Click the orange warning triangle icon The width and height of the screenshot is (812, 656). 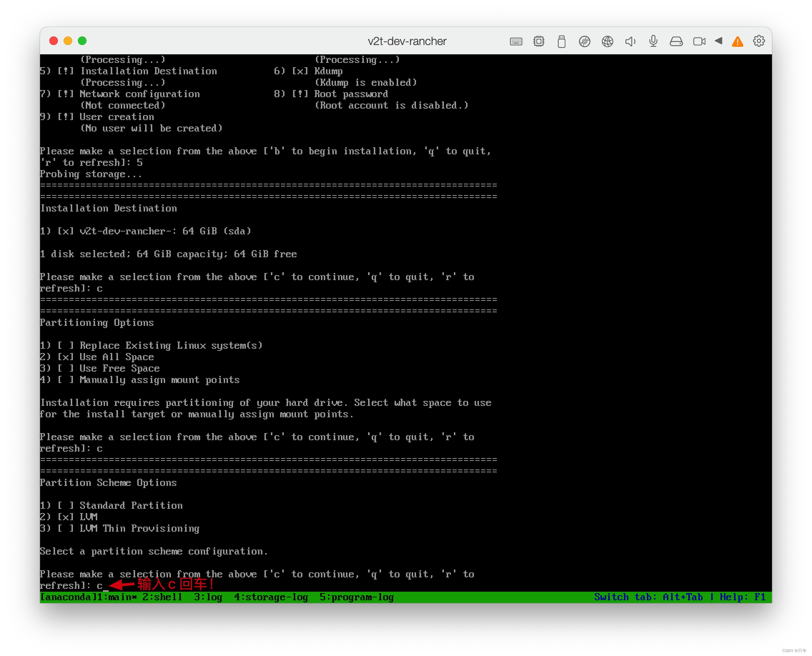coord(738,41)
